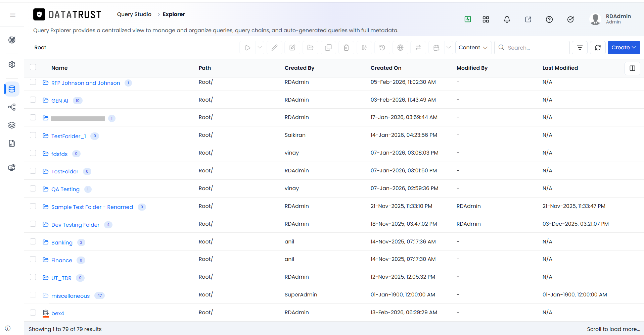Screen dimensions: 644x335
Task: Check the TestForlder_1 row checkbox
Action: pos(33,135)
